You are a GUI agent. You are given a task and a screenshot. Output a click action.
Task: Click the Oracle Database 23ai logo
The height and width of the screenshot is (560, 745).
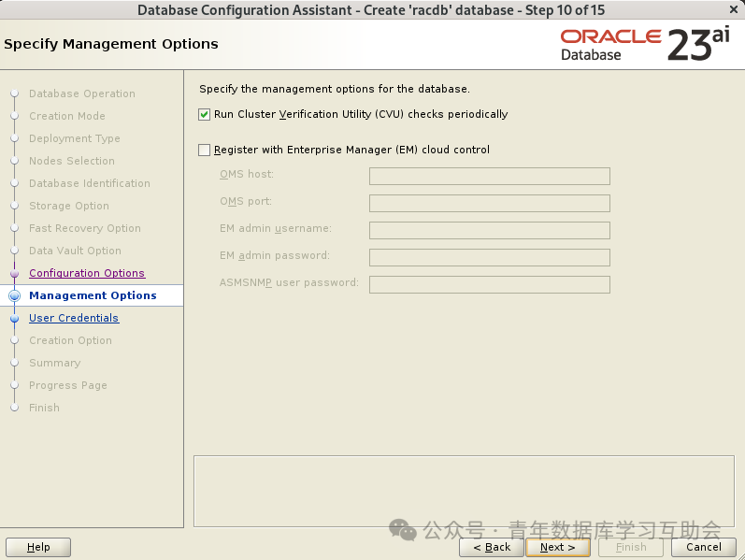click(645, 45)
